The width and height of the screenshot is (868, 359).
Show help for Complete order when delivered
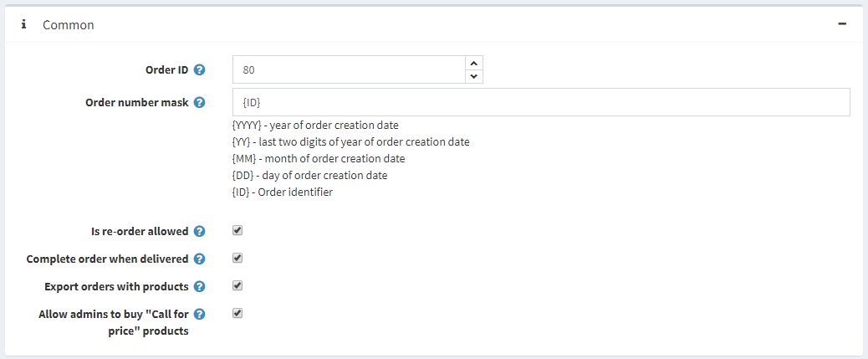[200, 259]
